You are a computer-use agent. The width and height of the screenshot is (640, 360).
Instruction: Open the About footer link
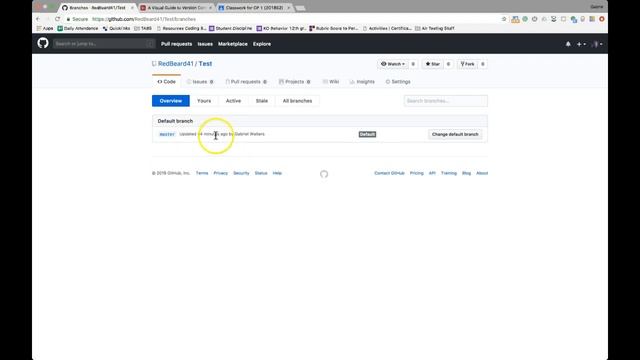(482, 173)
